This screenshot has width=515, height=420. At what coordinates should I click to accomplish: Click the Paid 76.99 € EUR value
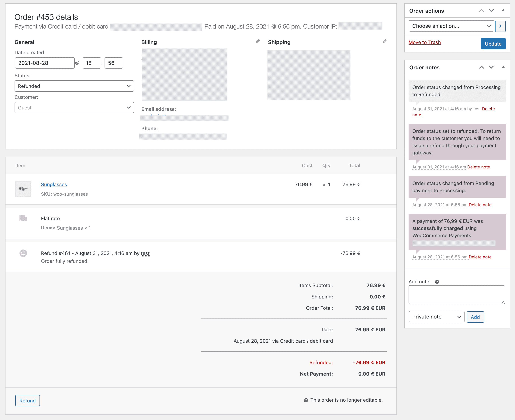tap(370, 329)
